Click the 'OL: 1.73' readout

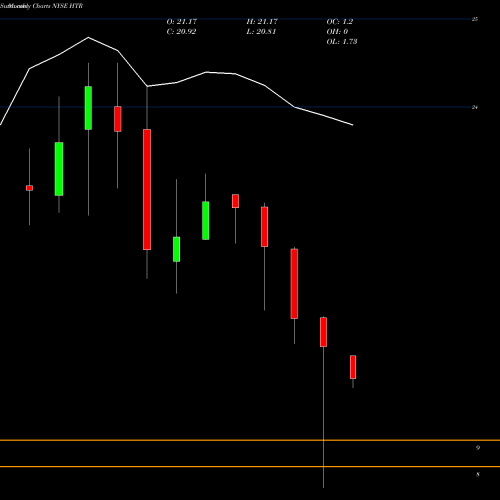coord(342,42)
